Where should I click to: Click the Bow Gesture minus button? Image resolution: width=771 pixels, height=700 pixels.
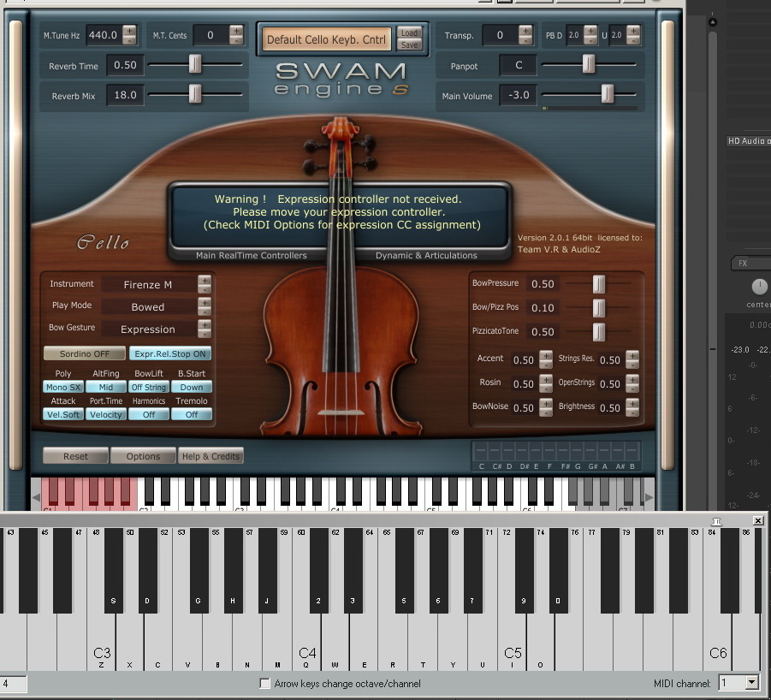coord(205,334)
